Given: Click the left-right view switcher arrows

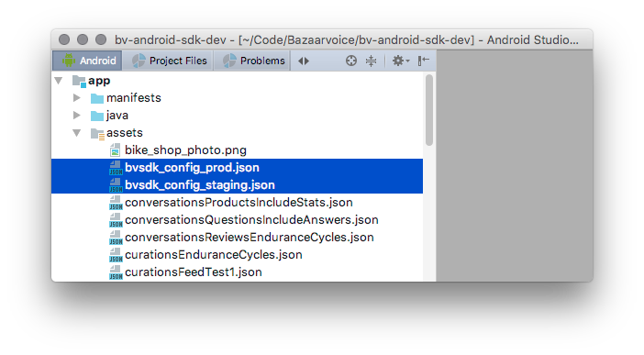Looking at the screenshot, I should click(304, 61).
